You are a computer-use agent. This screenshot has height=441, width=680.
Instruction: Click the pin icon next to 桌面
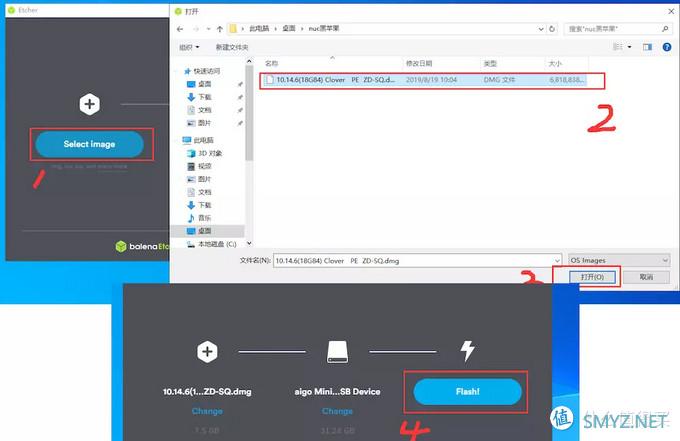[x=240, y=84]
